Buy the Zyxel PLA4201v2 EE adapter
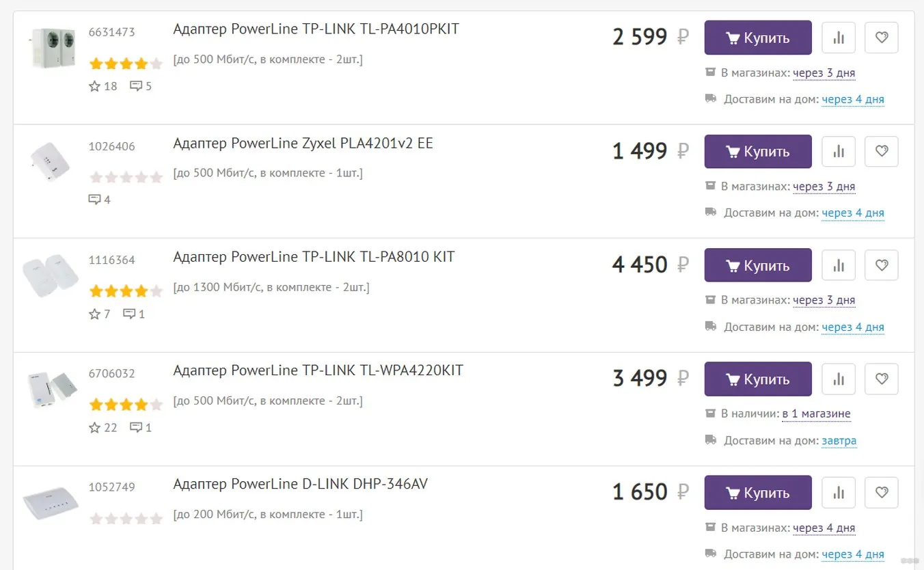Viewport: 924px width, 570px height. 758,151
